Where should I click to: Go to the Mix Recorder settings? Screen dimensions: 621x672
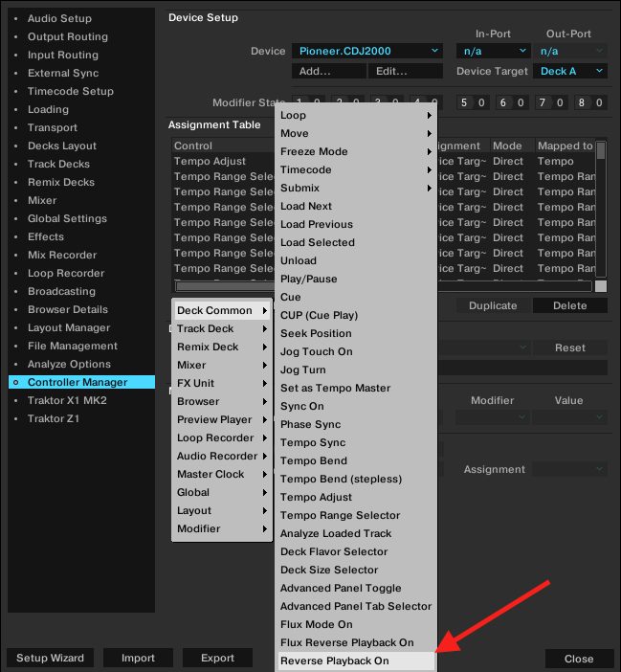click(62, 255)
